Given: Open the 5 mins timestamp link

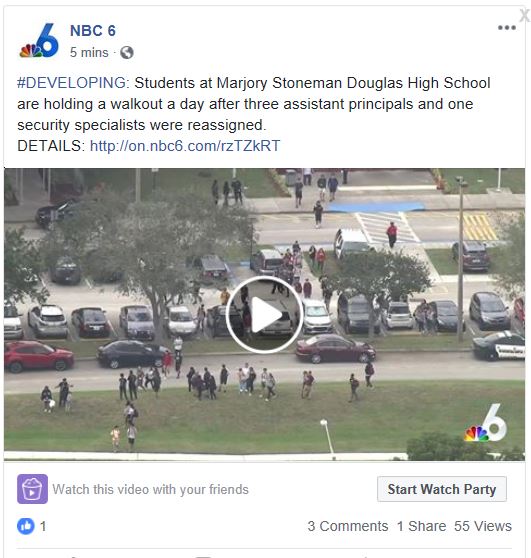Looking at the screenshot, I should (89, 52).
